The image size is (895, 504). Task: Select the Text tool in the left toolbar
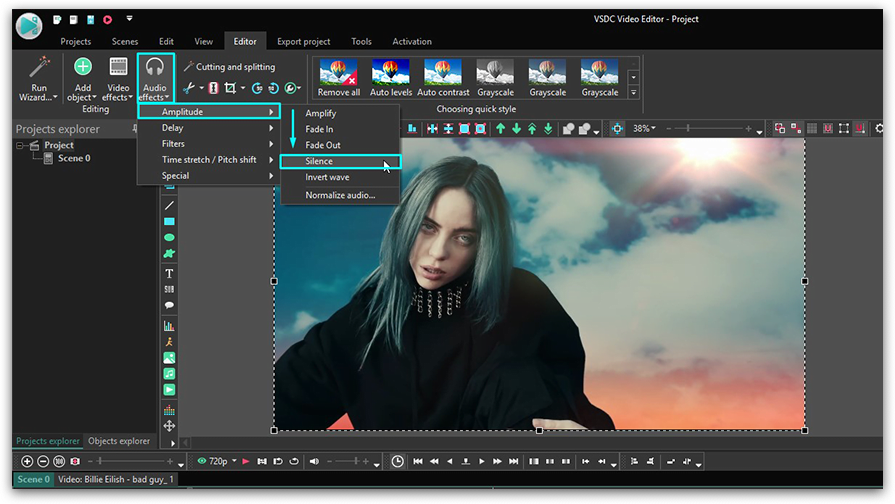[169, 273]
